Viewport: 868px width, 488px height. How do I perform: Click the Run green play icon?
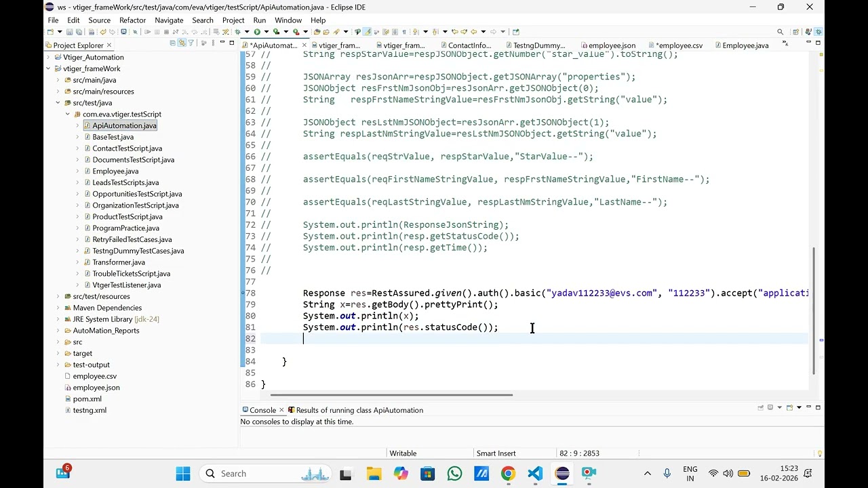coord(257,32)
